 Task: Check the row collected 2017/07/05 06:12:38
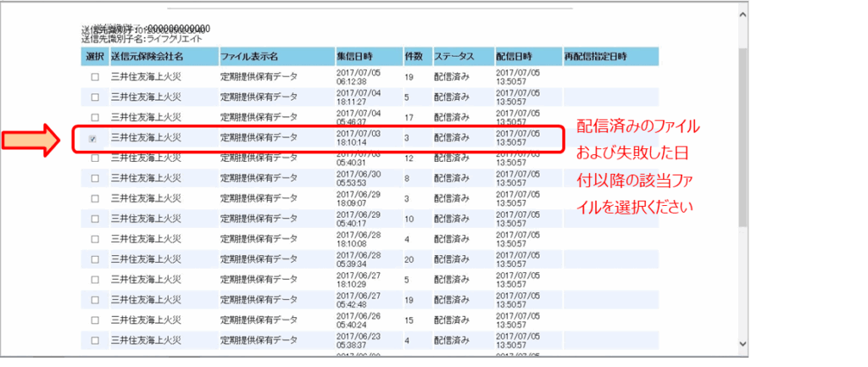point(95,77)
